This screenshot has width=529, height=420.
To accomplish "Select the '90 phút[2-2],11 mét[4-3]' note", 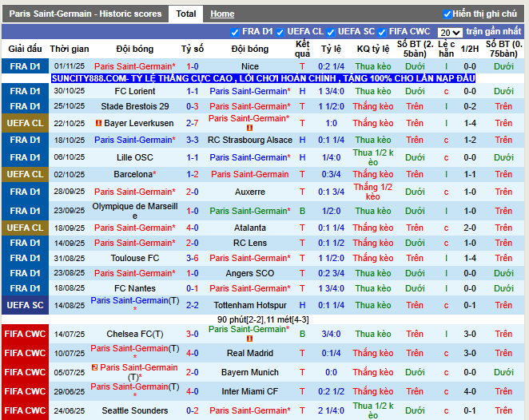I will [x=263, y=319].
